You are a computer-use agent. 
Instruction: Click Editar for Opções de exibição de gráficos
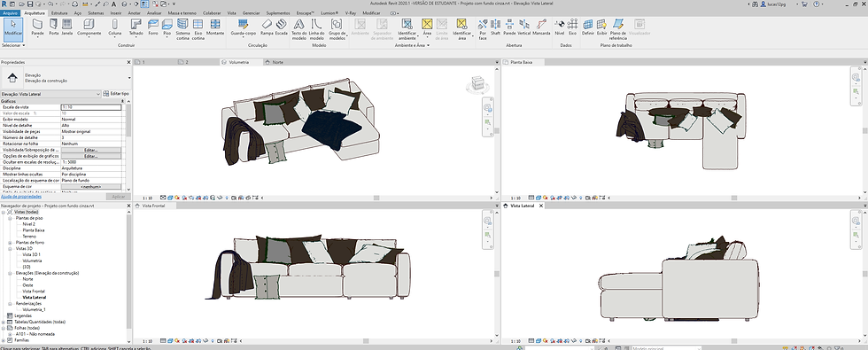(x=90, y=156)
